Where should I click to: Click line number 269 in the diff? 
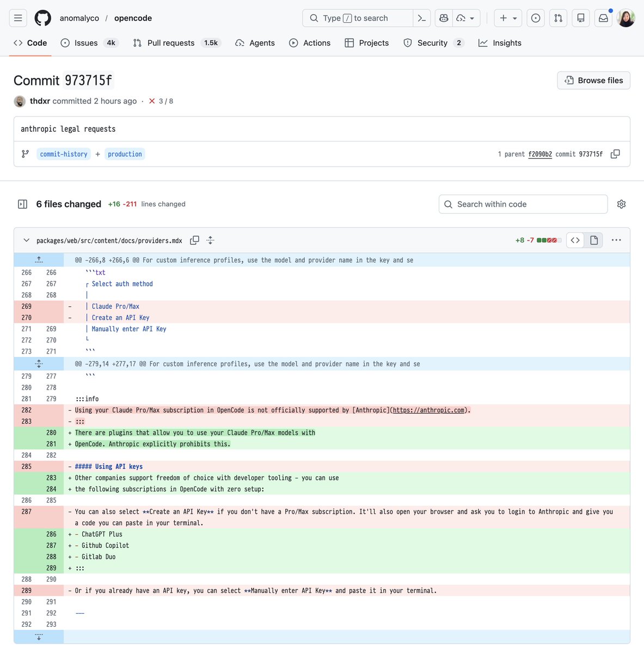pyautogui.click(x=27, y=306)
